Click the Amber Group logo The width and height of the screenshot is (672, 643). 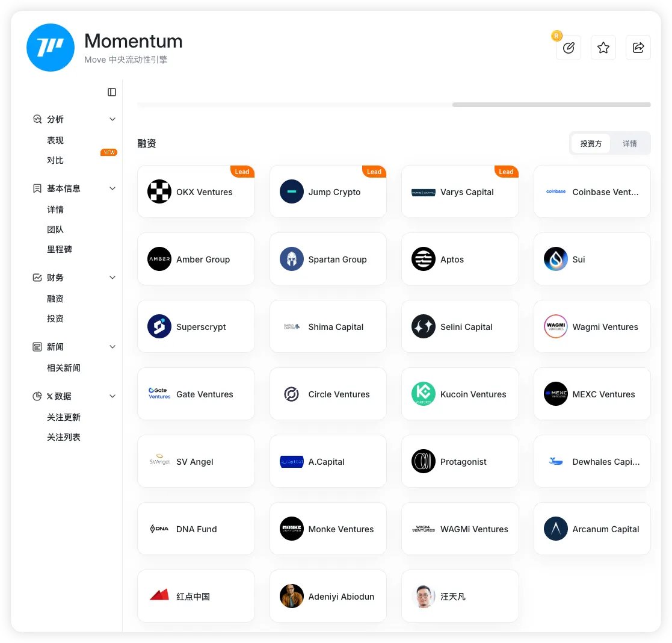pos(159,259)
